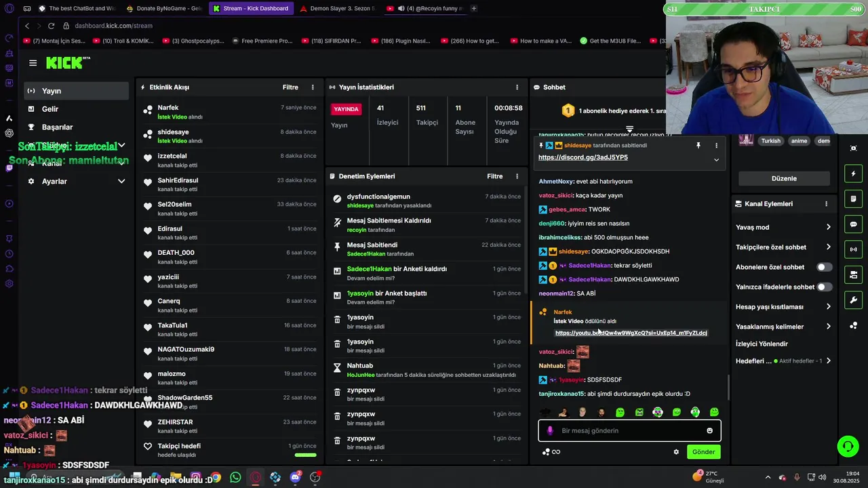This screenshot has height=488, width=868.
Task: Click the moderation log sidebar icon
Action: click(853, 199)
